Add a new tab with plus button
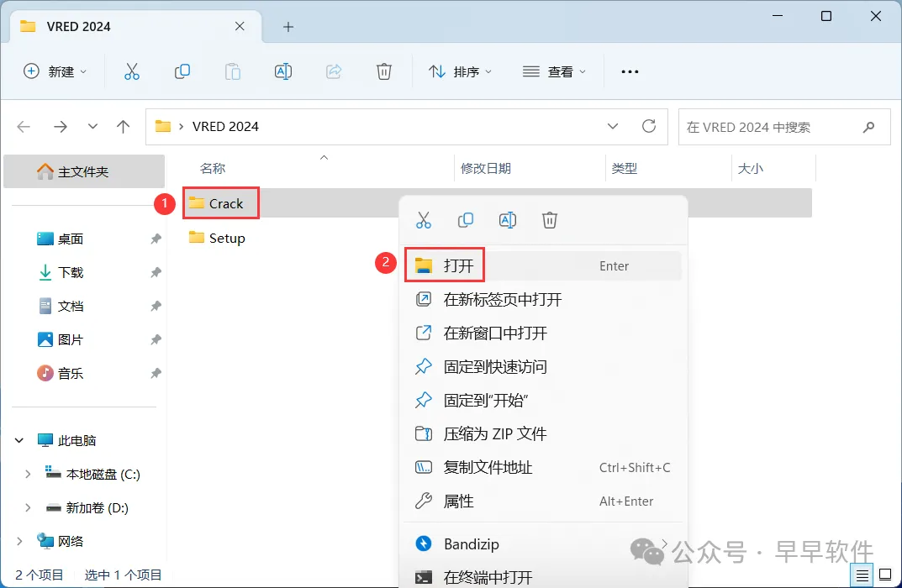Screen dimensions: 902x588 (288, 27)
